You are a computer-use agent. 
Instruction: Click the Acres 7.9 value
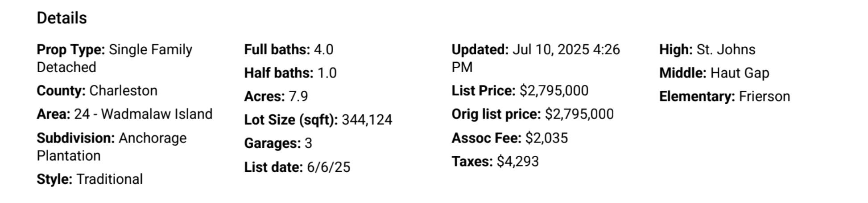click(x=276, y=97)
